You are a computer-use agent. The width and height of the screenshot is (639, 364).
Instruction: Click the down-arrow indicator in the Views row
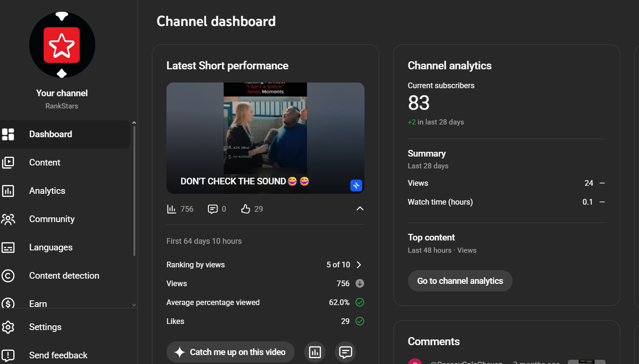(x=360, y=283)
